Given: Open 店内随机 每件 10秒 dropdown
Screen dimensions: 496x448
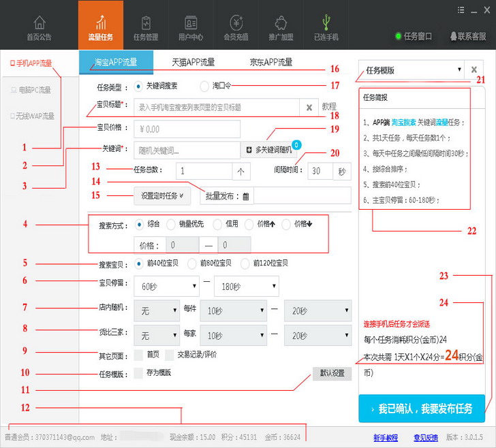Looking at the screenshot, I should [x=233, y=310].
